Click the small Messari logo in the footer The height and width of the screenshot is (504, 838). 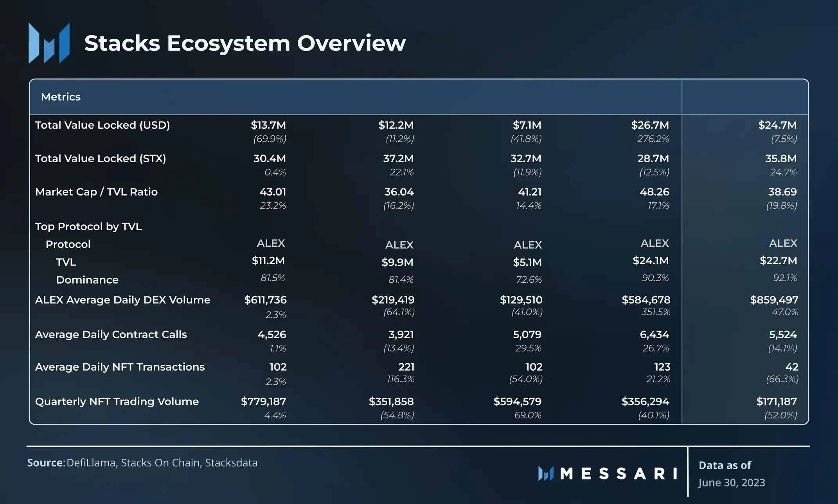[546, 474]
